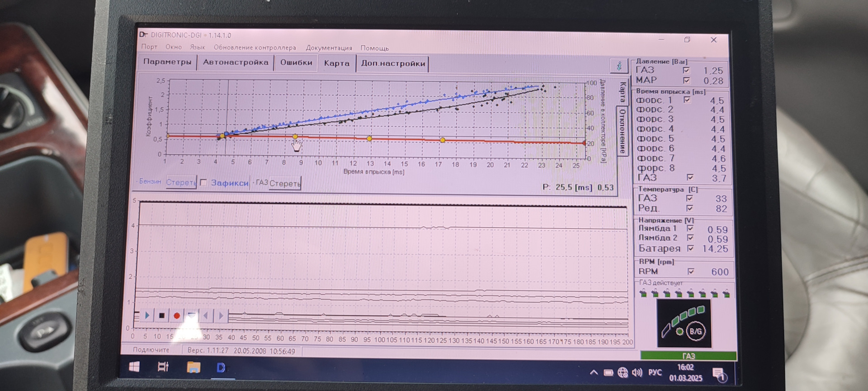Start oscilloscope playback with the play button
The width and height of the screenshot is (868, 391).
[x=147, y=315]
